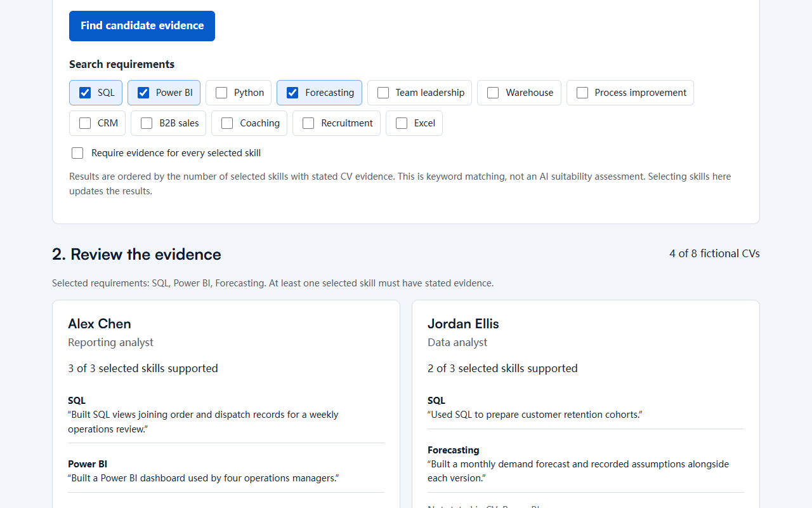Tick the Team leadership checkbox
This screenshot has height=508, width=812.
coord(383,93)
